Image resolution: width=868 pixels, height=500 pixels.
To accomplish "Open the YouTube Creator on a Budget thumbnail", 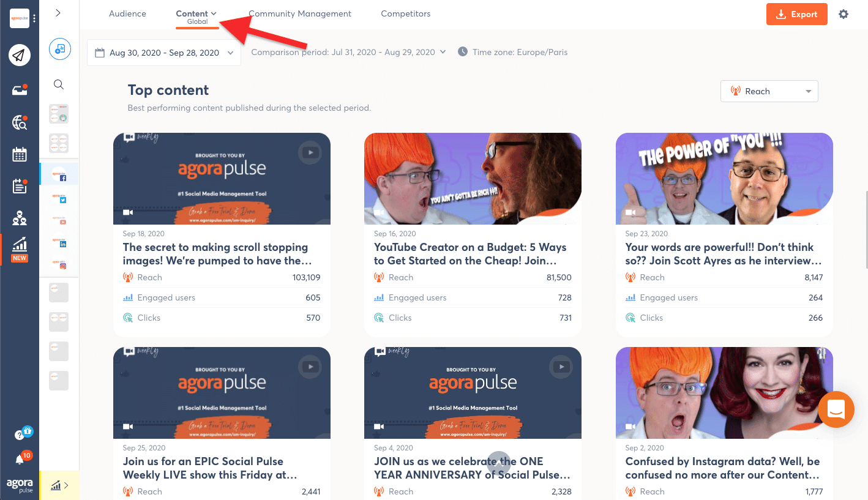I will coord(473,179).
